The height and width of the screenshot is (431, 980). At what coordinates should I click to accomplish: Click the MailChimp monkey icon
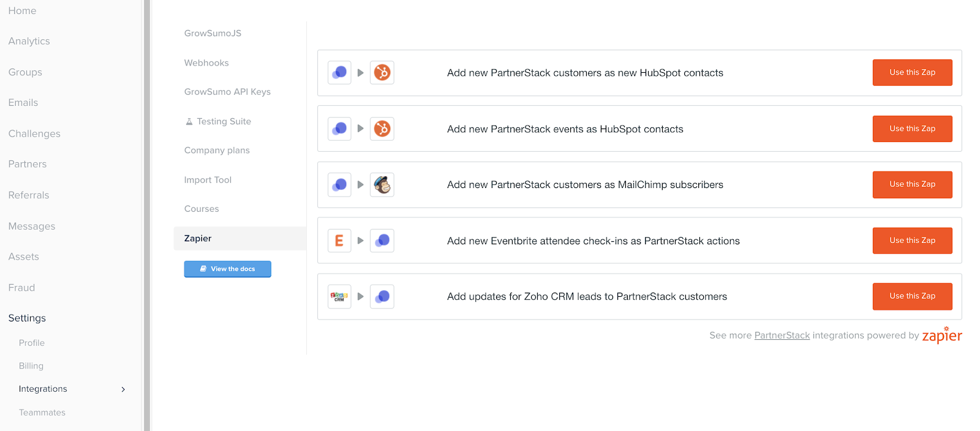click(x=382, y=185)
